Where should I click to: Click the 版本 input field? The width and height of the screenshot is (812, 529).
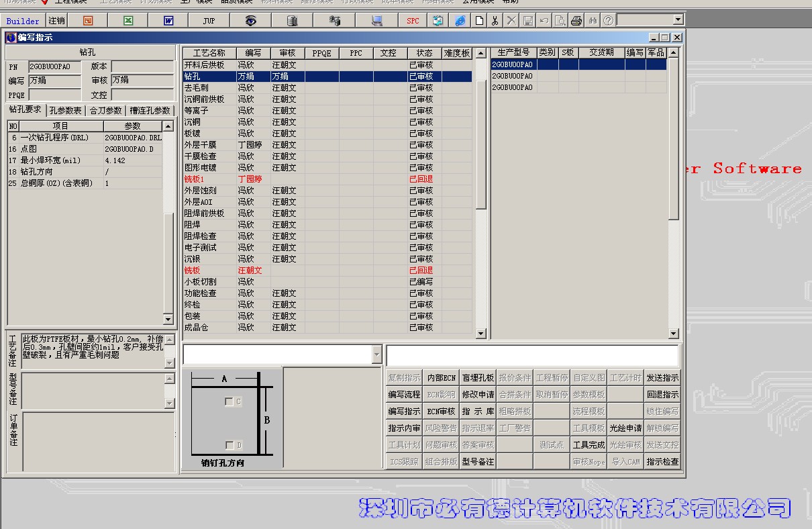[x=142, y=66]
